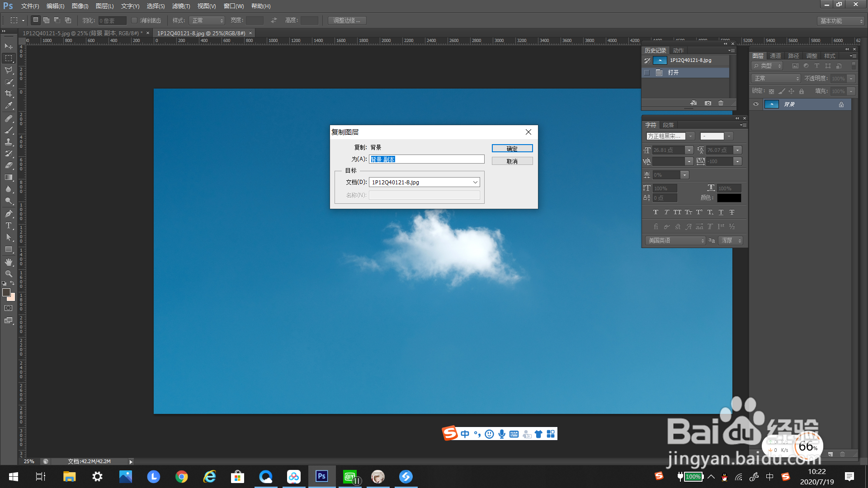Open the 滤镜 menu
Image resolution: width=868 pixels, height=488 pixels.
[x=181, y=6]
